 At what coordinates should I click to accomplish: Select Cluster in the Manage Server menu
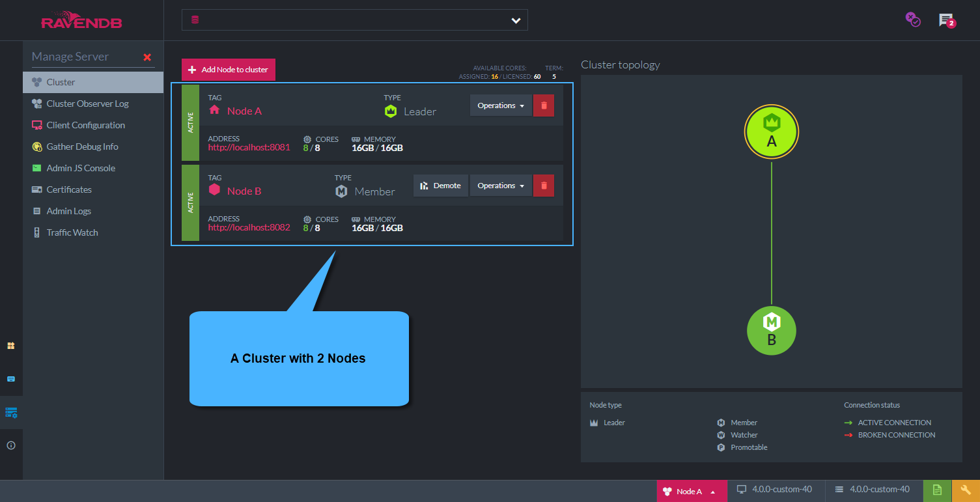coord(93,82)
